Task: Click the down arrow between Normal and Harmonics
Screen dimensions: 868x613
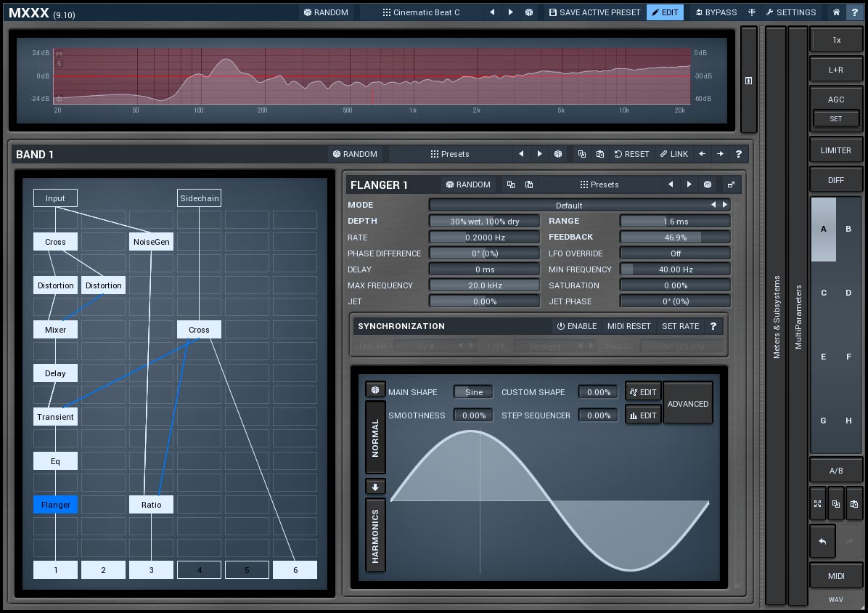Action: (x=375, y=487)
